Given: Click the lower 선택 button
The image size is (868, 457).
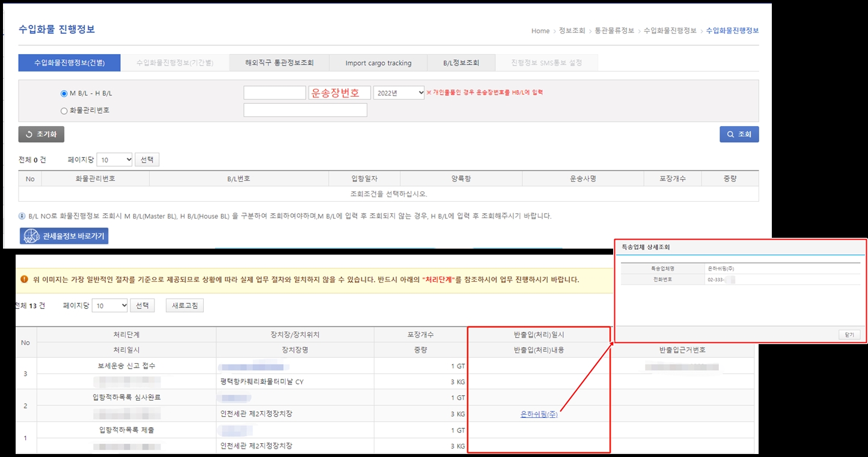Looking at the screenshot, I should [142, 306].
